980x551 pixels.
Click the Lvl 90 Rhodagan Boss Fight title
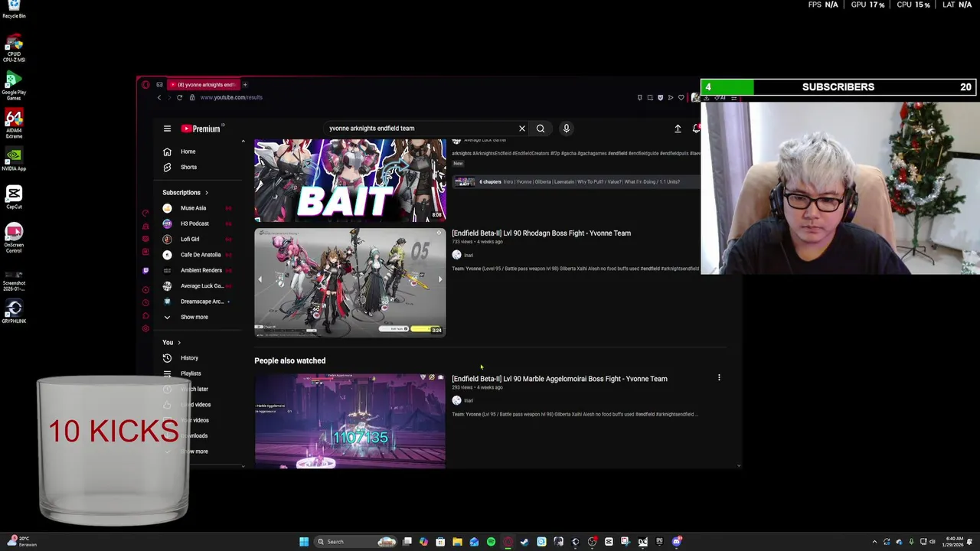(541, 233)
